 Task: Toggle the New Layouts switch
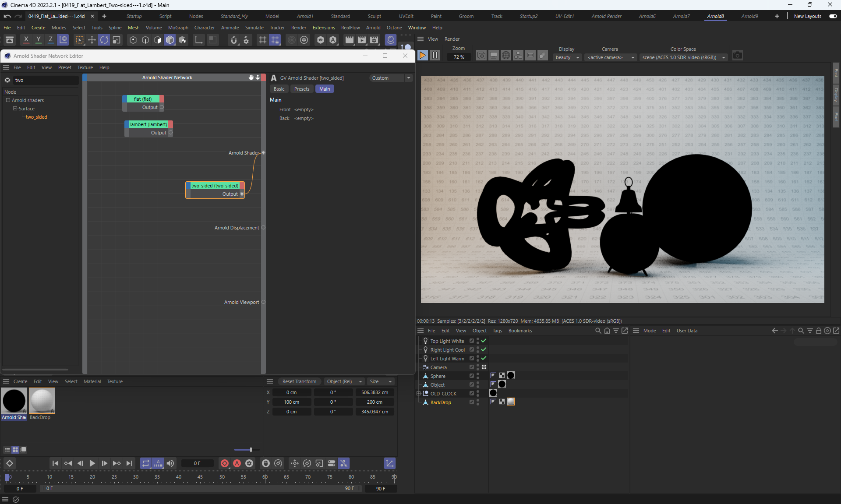tap(833, 16)
